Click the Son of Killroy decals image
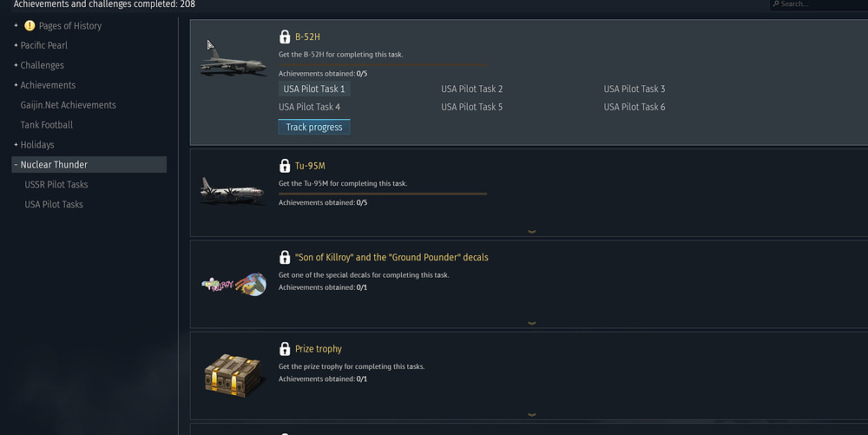 tap(233, 285)
